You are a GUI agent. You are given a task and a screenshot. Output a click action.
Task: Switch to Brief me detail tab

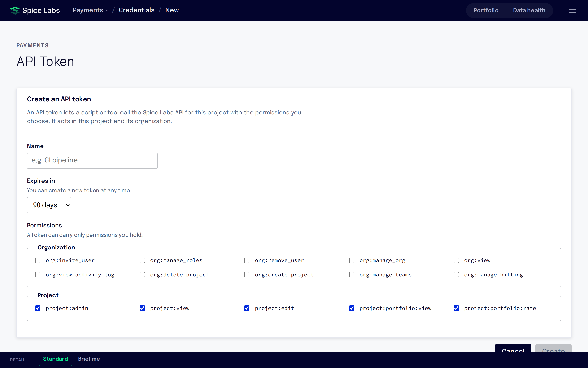point(89,359)
